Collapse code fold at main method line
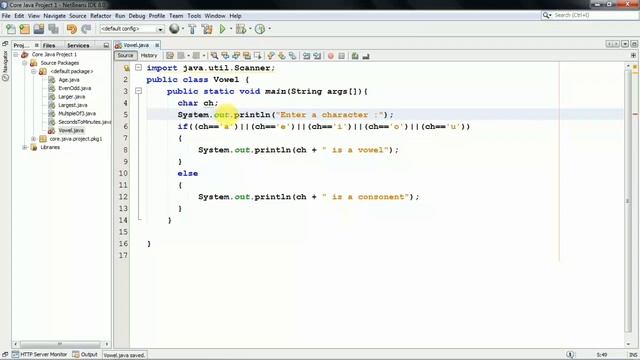The width and height of the screenshot is (640, 360). (138, 91)
